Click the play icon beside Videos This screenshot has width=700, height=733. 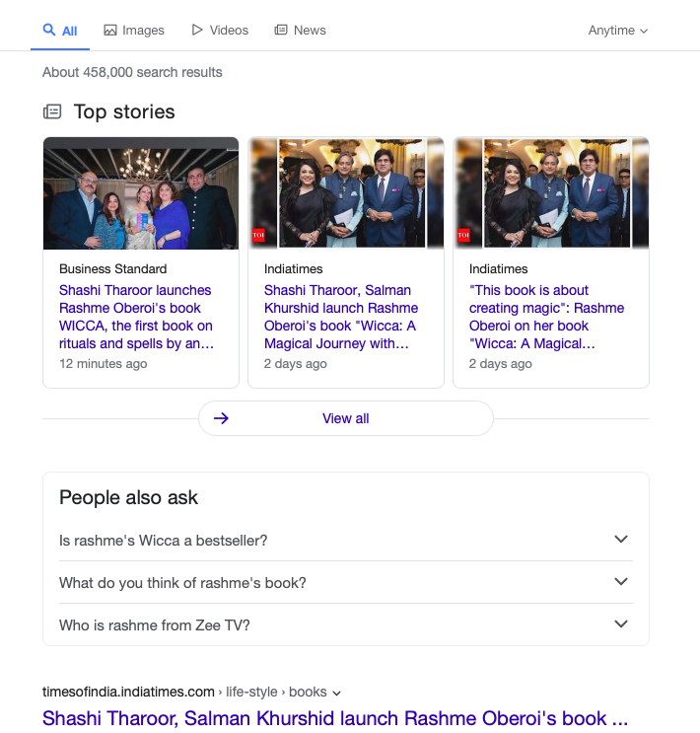pos(197,30)
